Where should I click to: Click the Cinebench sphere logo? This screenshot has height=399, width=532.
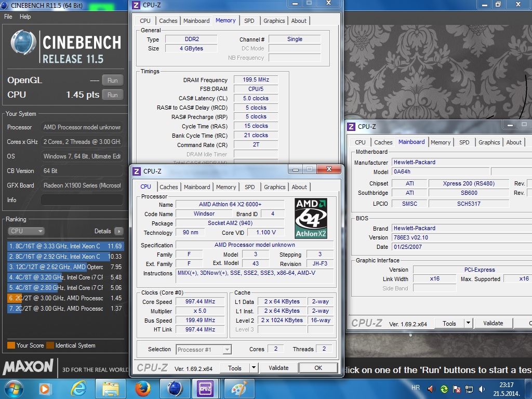click(x=23, y=43)
